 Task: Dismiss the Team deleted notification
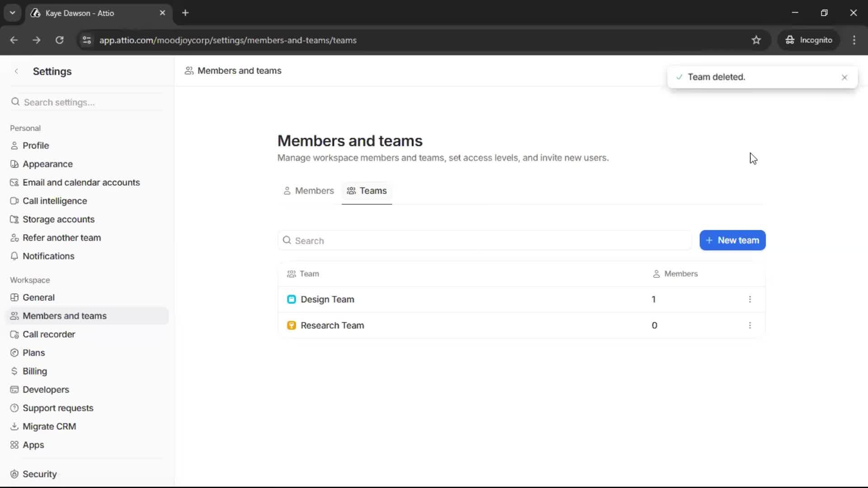tap(844, 77)
